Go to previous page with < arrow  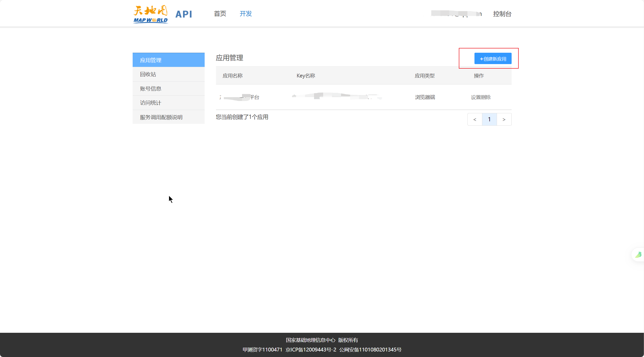point(475,119)
